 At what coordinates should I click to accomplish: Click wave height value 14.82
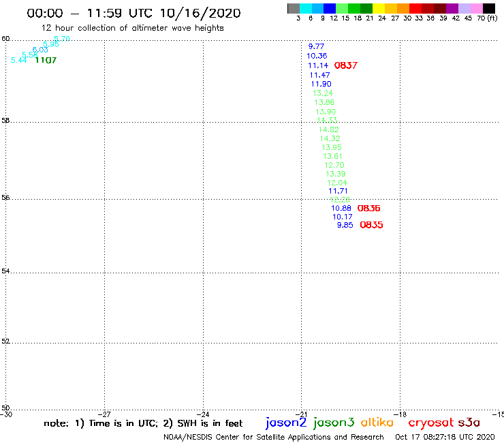328,129
